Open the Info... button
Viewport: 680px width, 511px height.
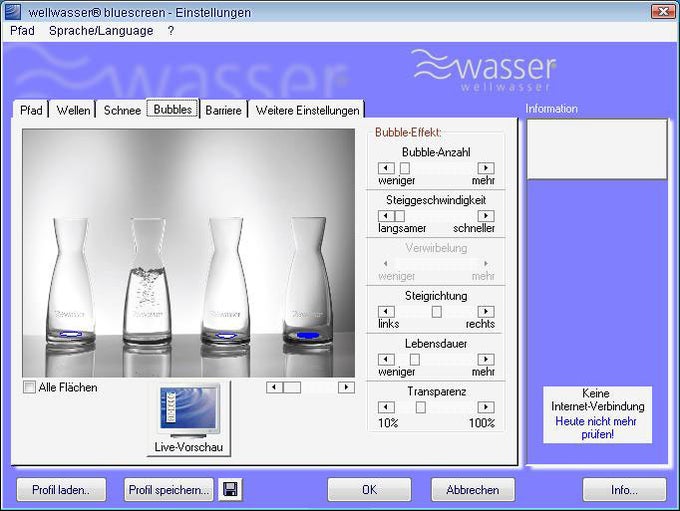click(624, 490)
